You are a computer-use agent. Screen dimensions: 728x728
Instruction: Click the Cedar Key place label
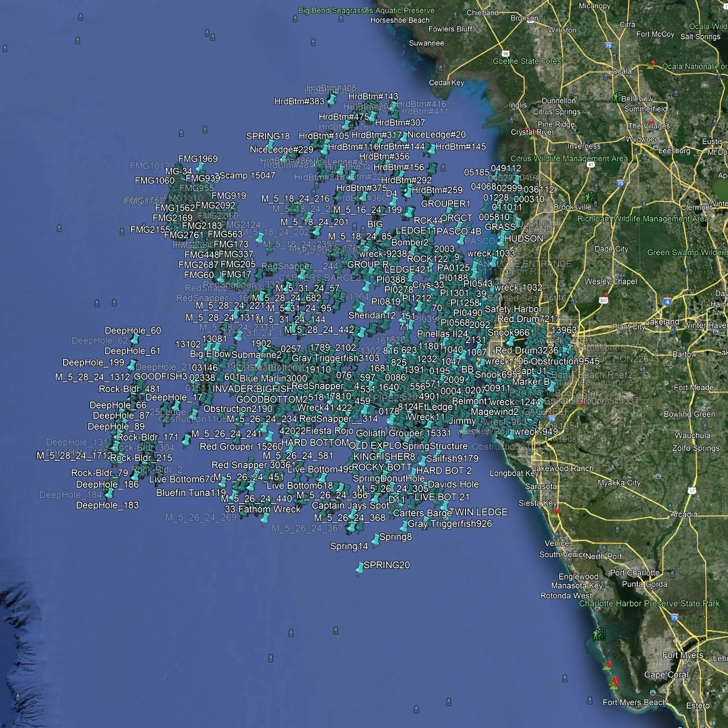[x=446, y=83]
